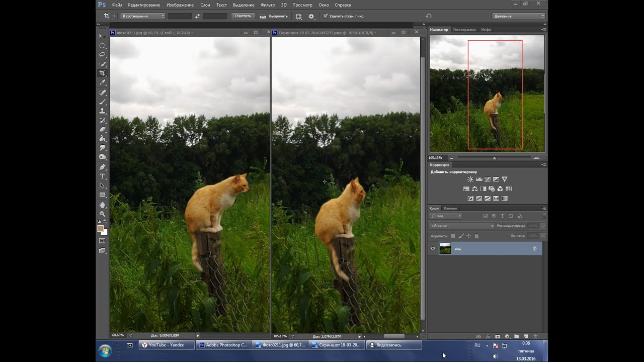Switch to the Каналы tab
644x362 pixels.
point(450,208)
